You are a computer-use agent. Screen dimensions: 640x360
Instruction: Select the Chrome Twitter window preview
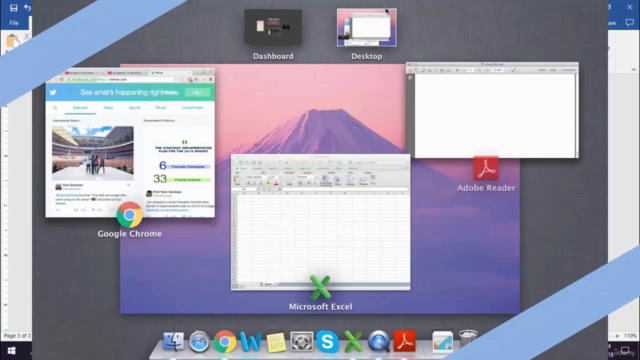coord(130,143)
